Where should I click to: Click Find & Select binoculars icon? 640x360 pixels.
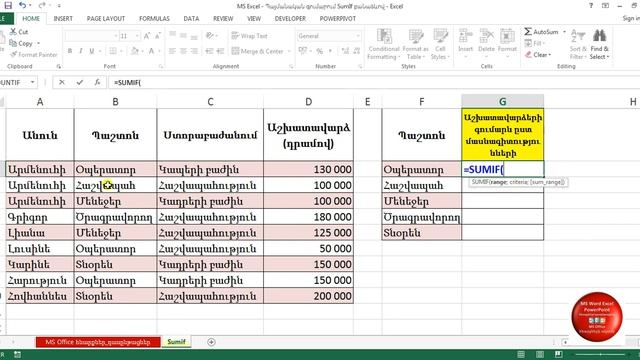pyautogui.click(x=599, y=36)
